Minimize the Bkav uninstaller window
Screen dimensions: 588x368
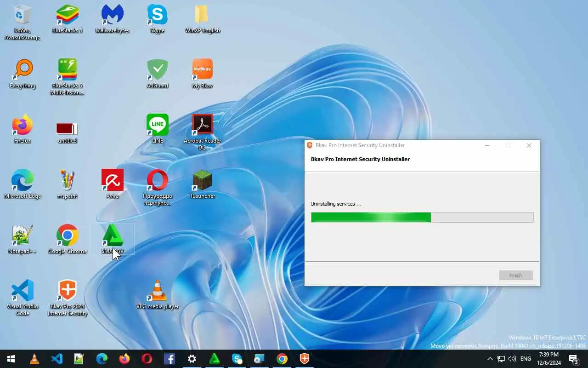click(487, 145)
